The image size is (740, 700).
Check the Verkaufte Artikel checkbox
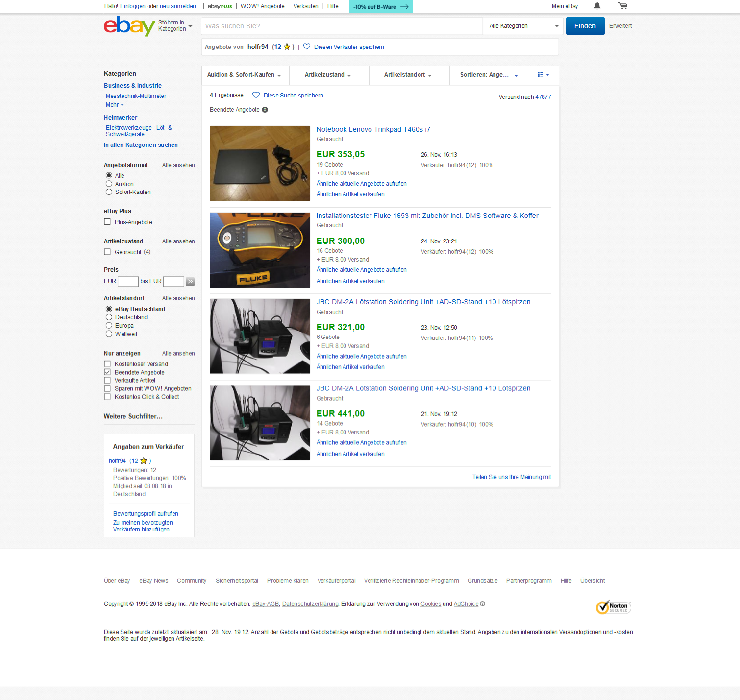[107, 381]
